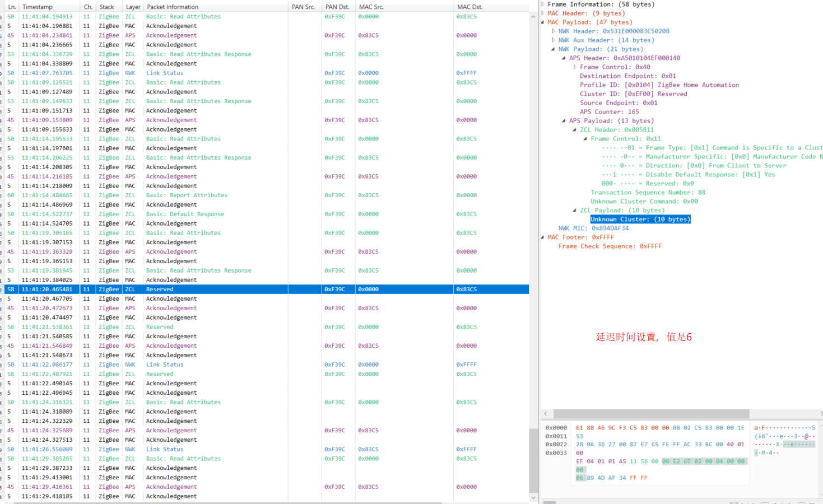Sort by MAC Dst. column header
The height and width of the screenshot is (504, 823).
[x=491, y=7]
